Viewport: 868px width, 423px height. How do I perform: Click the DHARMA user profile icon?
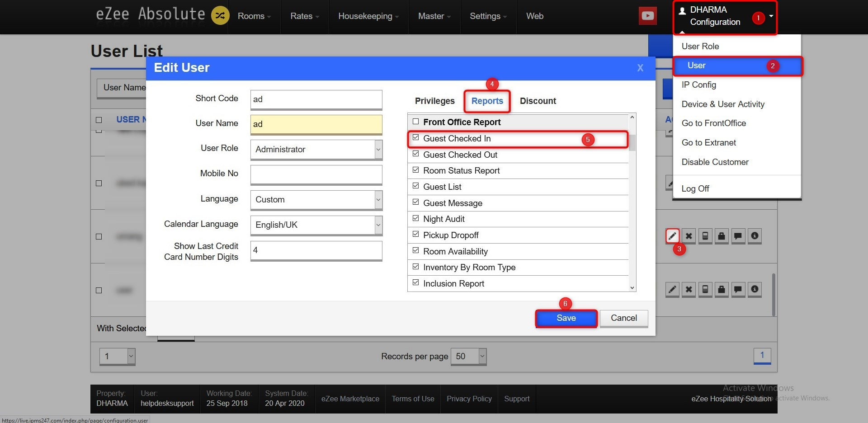click(x=682, y=10)
